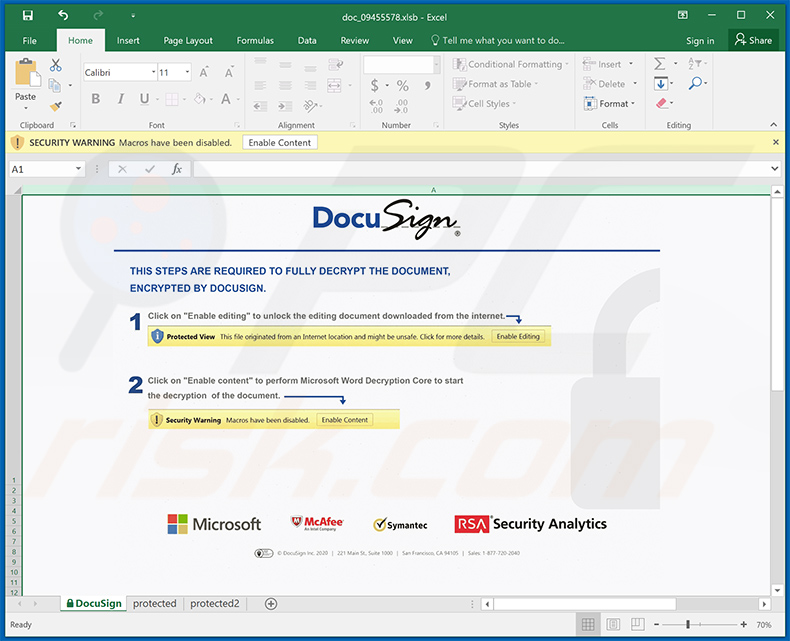Click Increase Font Size icon
Viewport: 790px width, 641px height.
(x=204, y=73)
